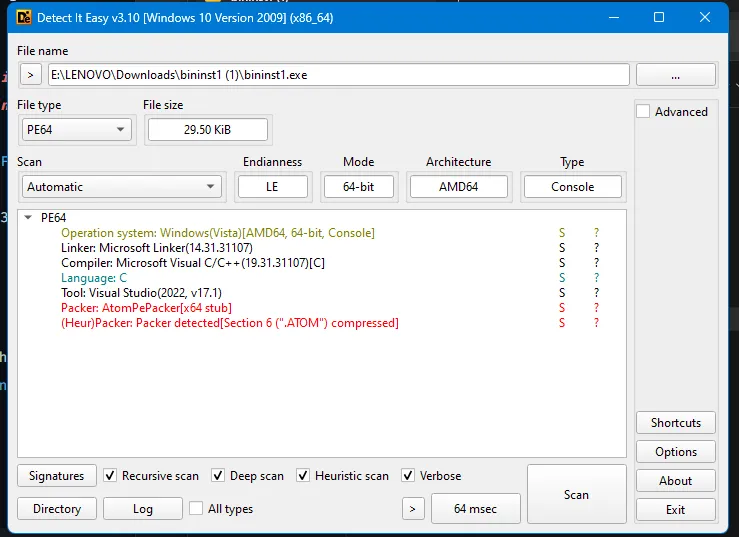739x537 pixels.
Task: Browse for a file with the ... button
Action: pos(676,75)
